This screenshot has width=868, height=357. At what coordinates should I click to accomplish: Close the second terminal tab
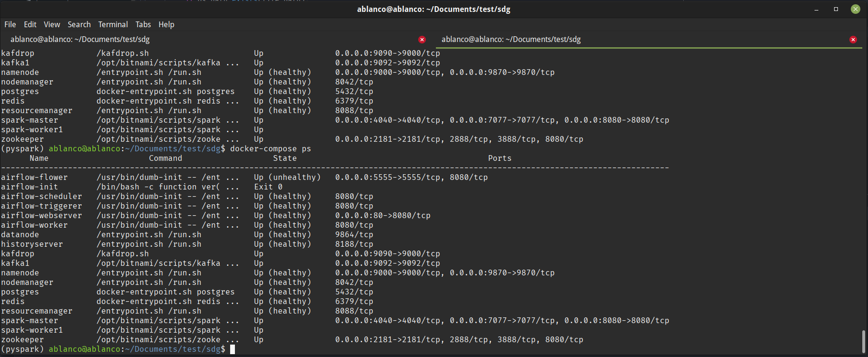click(x=853, y=40)
